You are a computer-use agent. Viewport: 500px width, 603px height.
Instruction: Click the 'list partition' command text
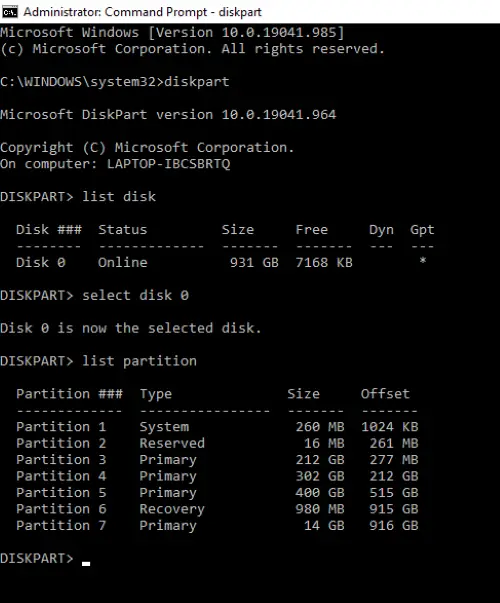(139, 361)
